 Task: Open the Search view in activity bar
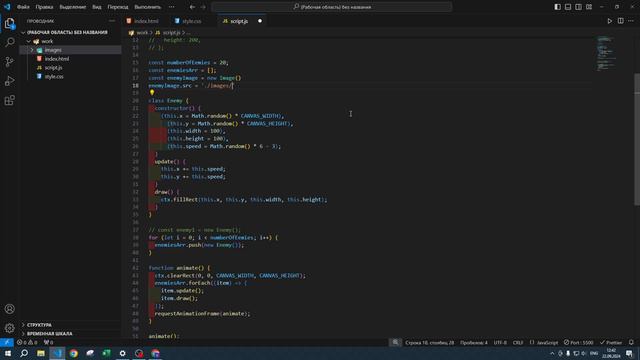click(9, 42)
